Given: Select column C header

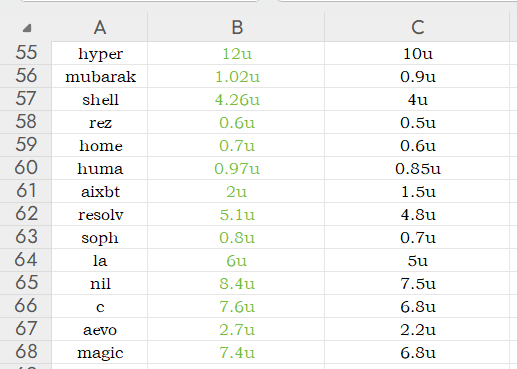Looking at the screenshot, I should (417, 27).
